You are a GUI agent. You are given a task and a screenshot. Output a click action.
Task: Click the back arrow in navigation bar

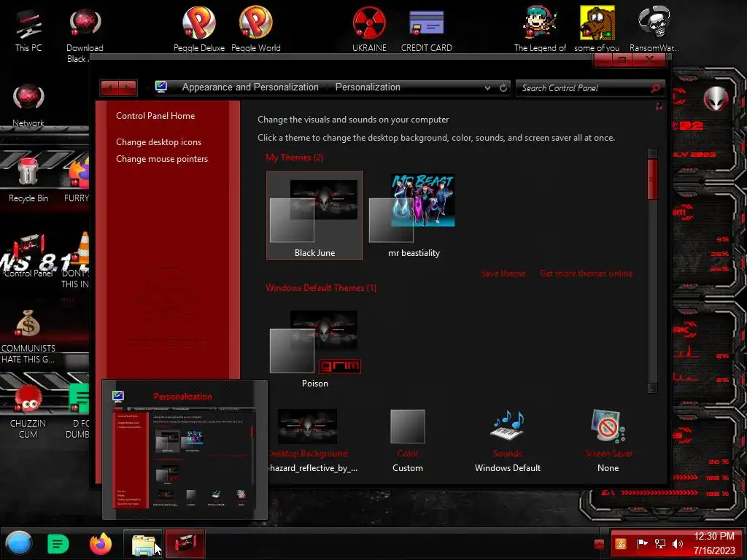(x=110, y=87)
